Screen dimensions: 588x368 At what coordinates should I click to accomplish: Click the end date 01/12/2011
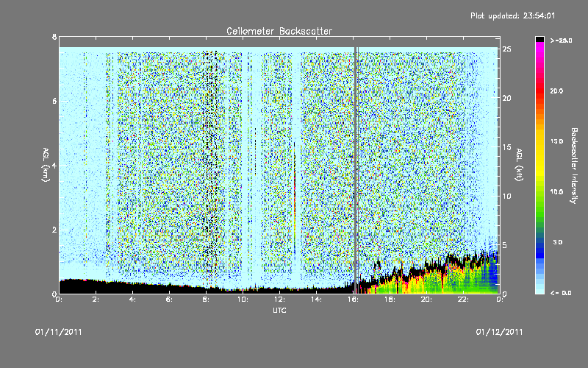pyautogui.click(x=499, y=332)
